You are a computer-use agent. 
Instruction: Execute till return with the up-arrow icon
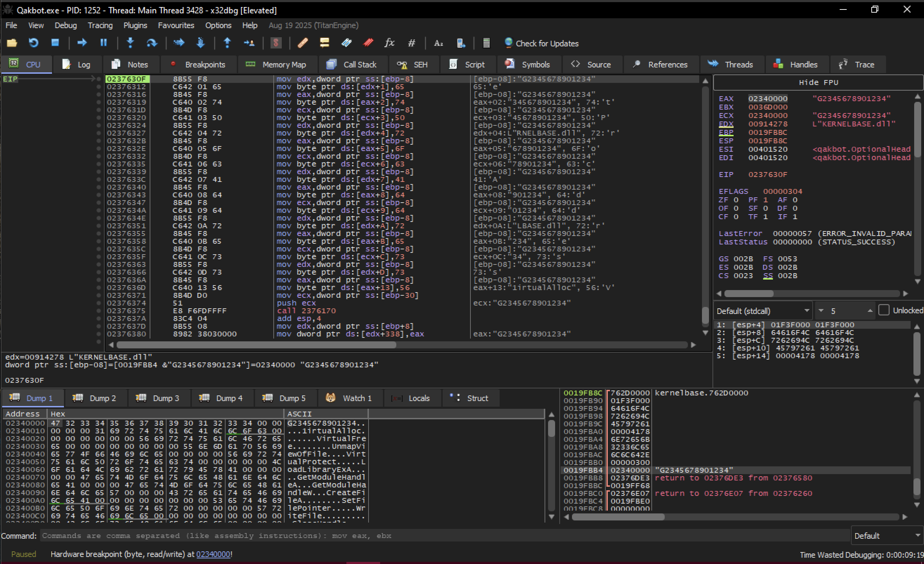point(227,43)
